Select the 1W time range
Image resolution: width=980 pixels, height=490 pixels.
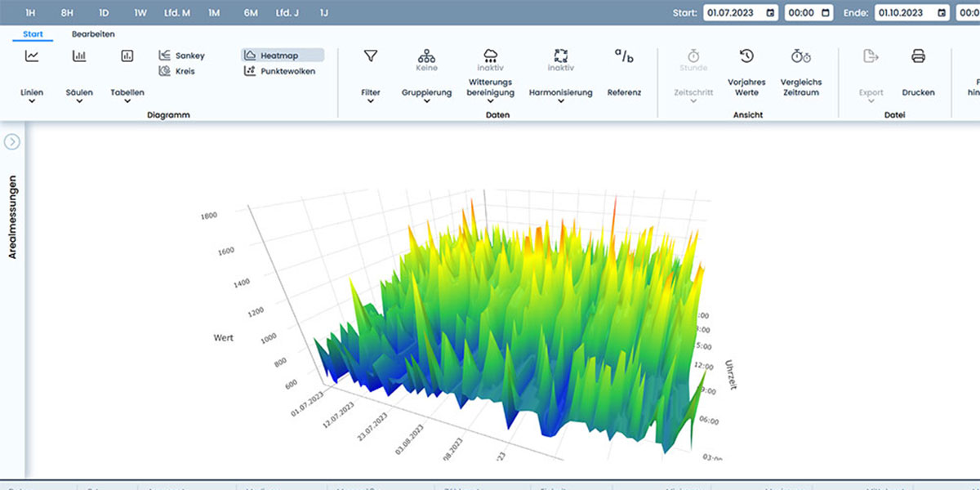tap(141, 13)
